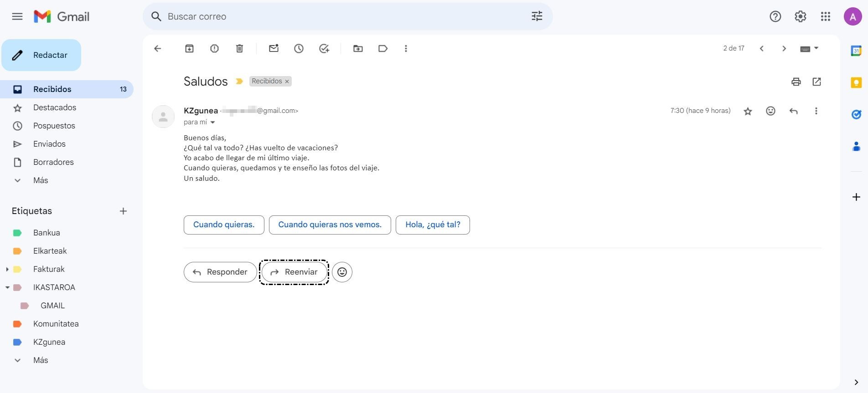Open Google Keep side panel
The height and width of the screenshot is (393, 868).
[856, 82]
